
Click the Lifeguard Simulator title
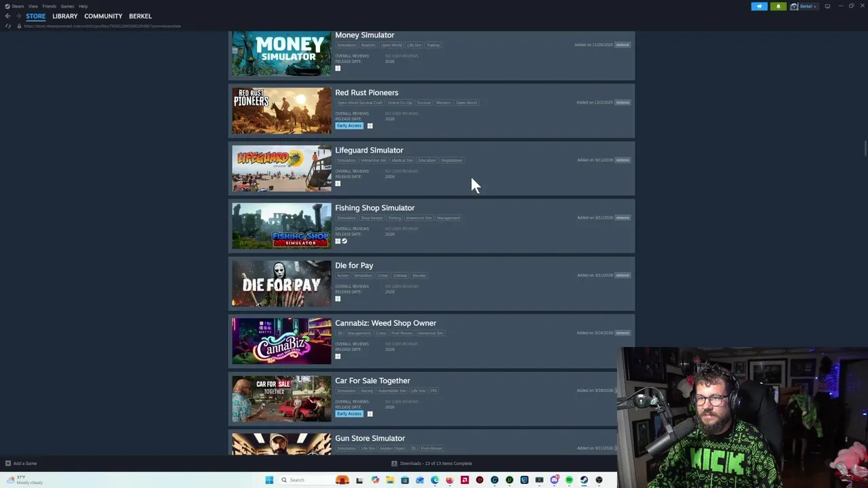[369, 150]
